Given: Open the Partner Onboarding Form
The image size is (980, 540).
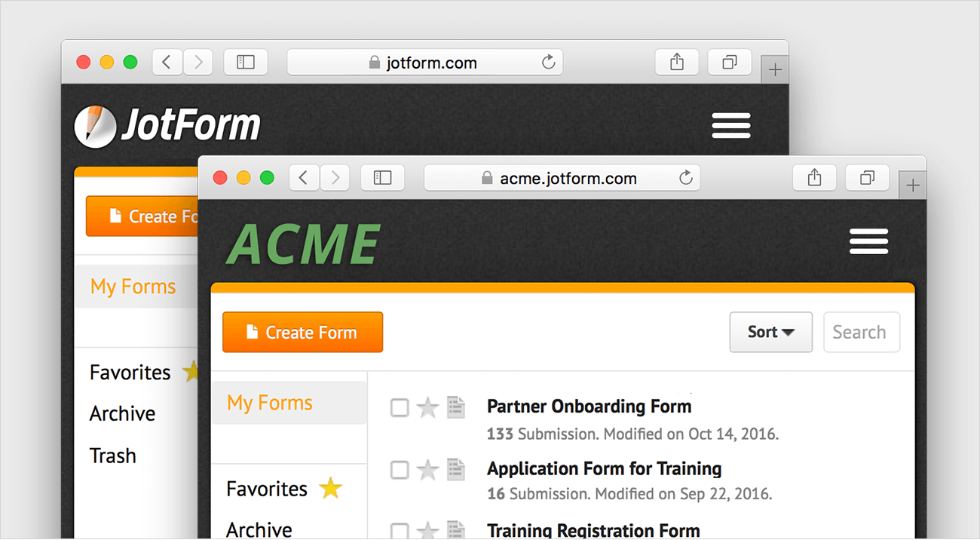Looking at the screenshot, I should [590, 407].
